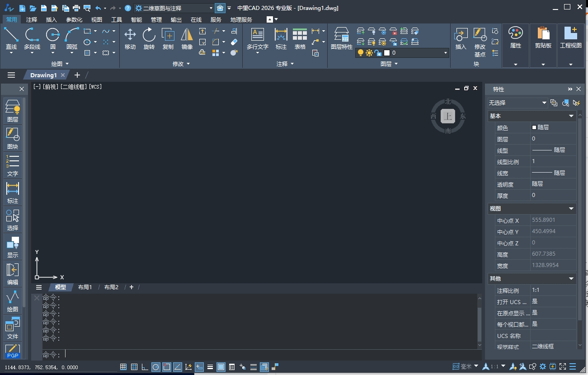This screenshot has height=375, width=588.
Task: Click the PGP icon in left sidebar
Action: (x=13, y=351)
